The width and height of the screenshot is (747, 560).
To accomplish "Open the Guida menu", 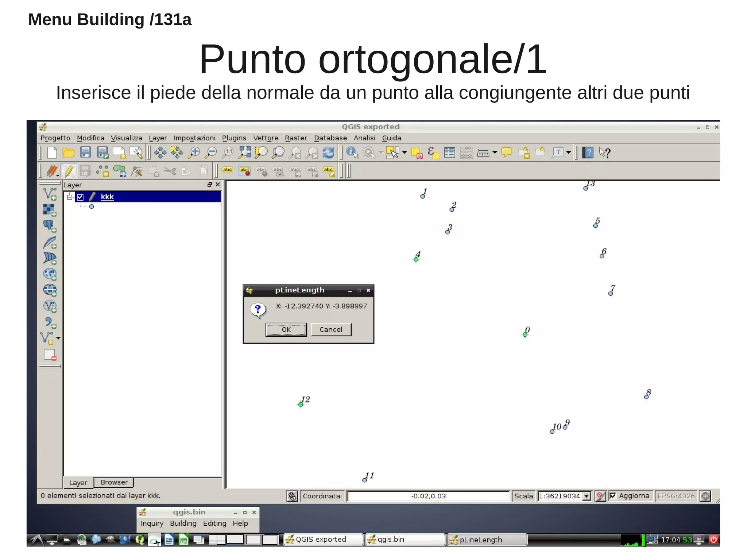I will coord(391,138).
